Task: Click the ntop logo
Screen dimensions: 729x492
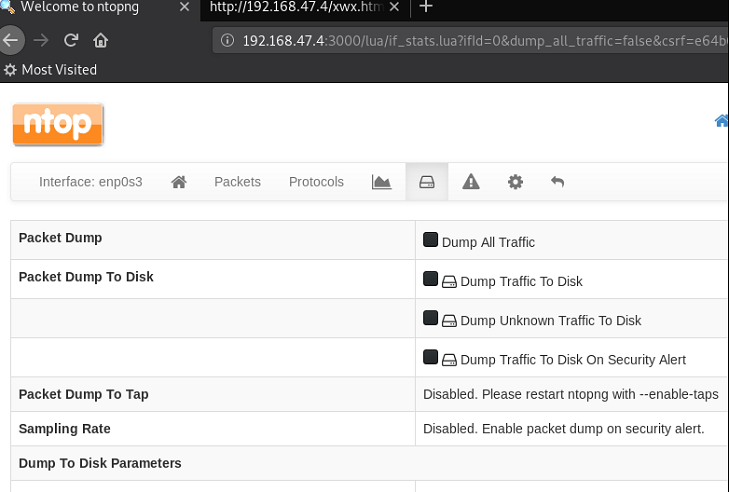Action: pos(58,124)
